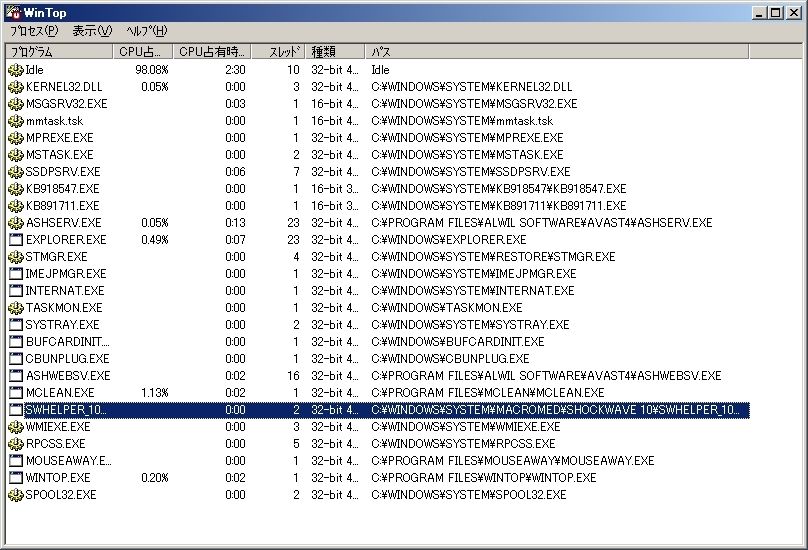808x550 pixels.
Task: Click the path C:\WINDOWS\TASKMON.EXE
Action: [x=447, y=308]
